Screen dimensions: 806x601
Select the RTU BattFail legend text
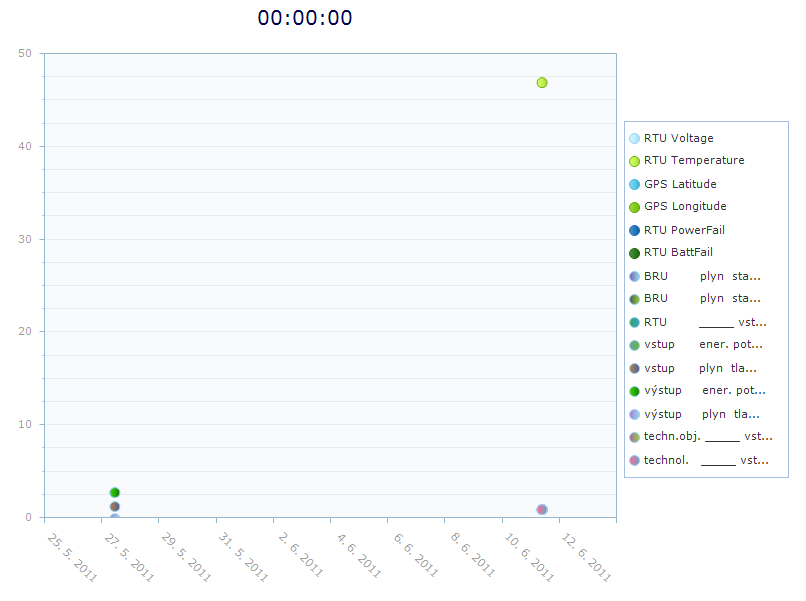click(678, 252)
